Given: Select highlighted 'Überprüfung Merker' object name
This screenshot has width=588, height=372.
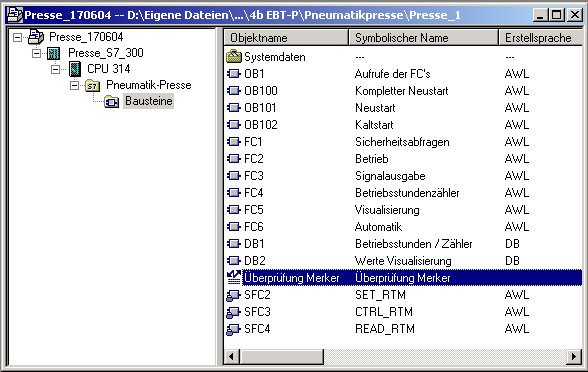Looking at the screenshot, I should point(291,278).
